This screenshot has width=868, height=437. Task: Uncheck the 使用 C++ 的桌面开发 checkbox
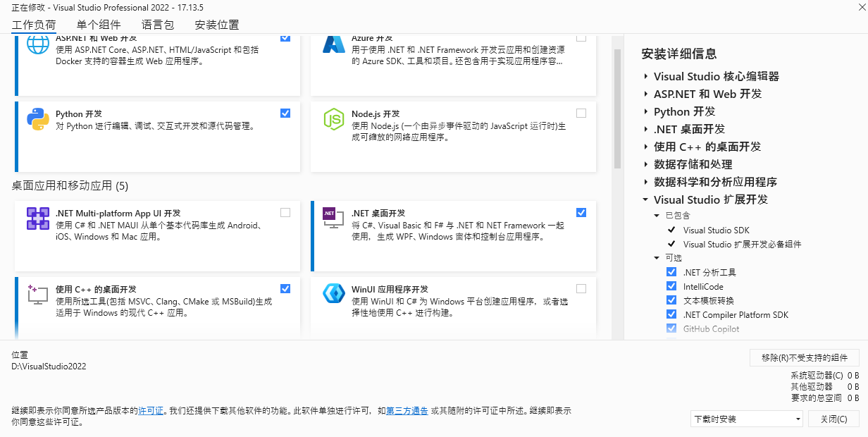point(285,288)
